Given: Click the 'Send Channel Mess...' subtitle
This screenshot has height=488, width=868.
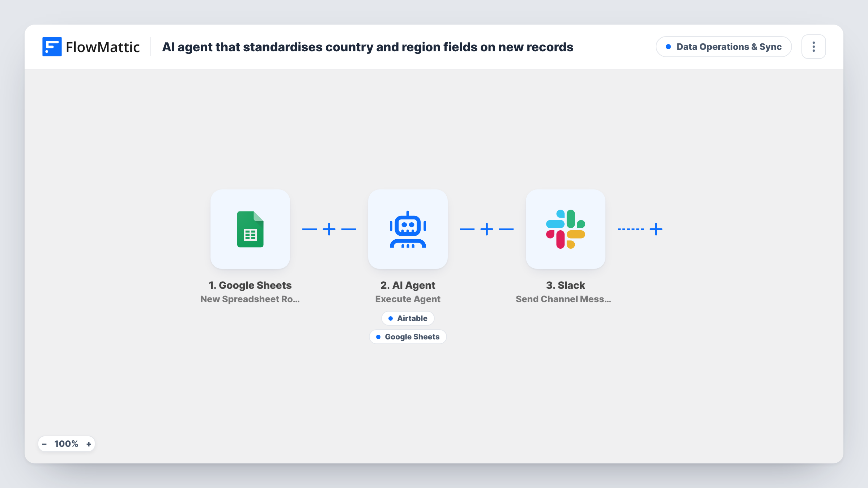Looking at the screenshot, I should pyautogui.click(x=563, y=299).
